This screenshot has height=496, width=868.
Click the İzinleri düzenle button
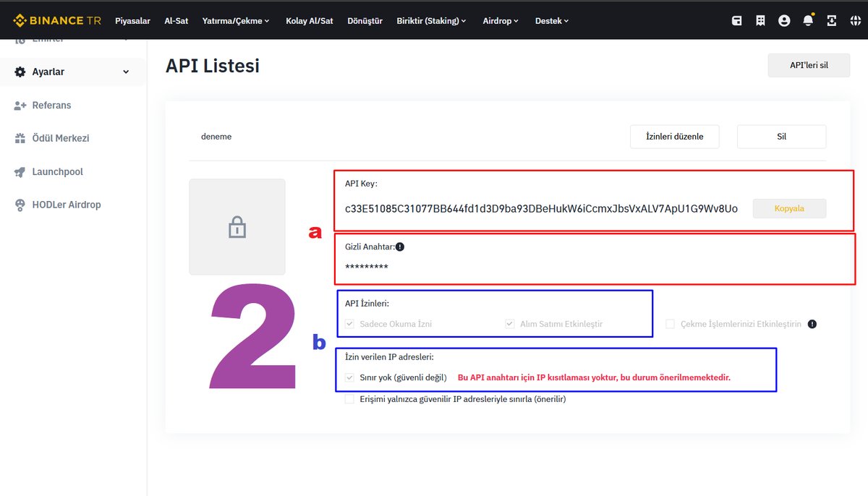coord(674,137)
